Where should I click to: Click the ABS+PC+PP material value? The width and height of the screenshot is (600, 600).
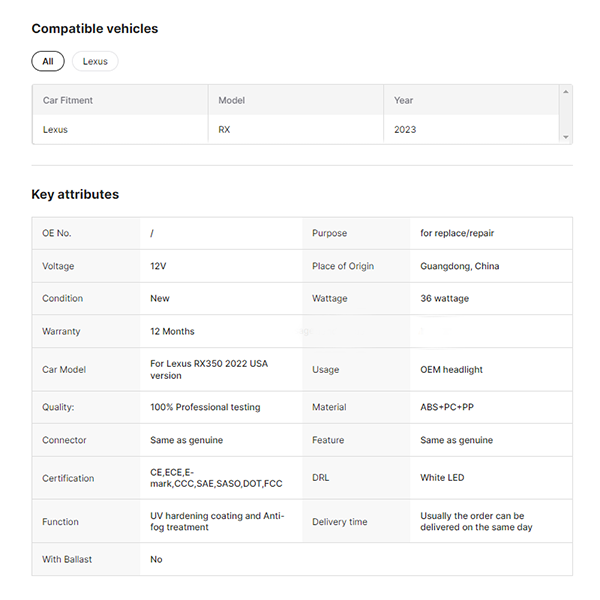point(447,407)
